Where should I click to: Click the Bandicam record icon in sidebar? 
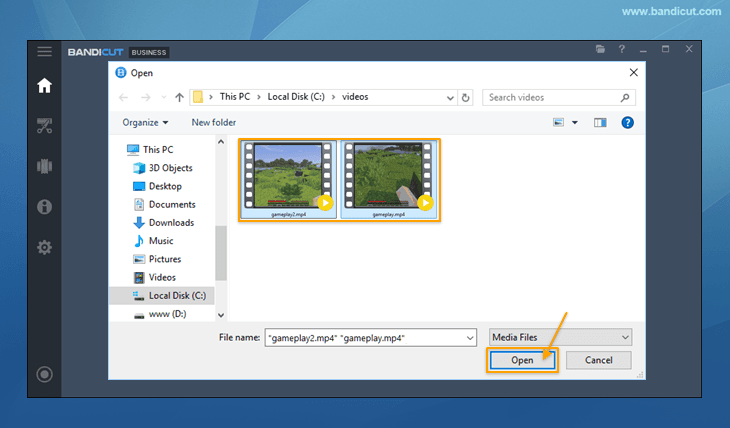(45, 374)
